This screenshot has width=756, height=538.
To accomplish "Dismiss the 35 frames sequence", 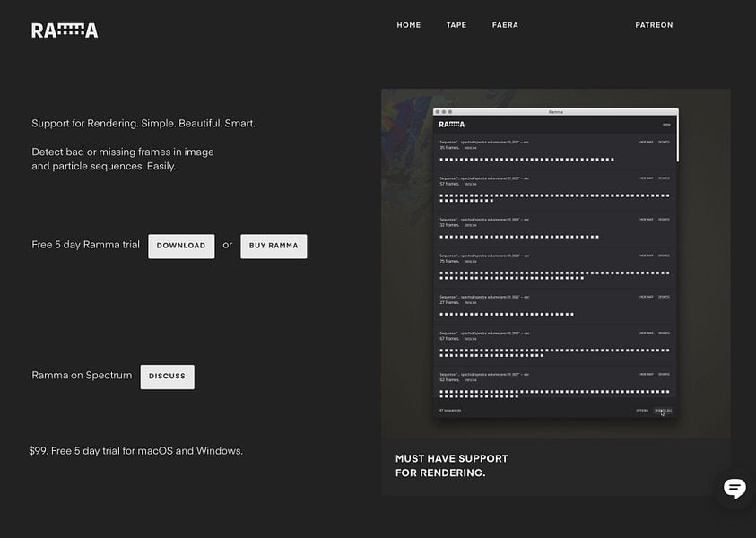I will 664,143.
